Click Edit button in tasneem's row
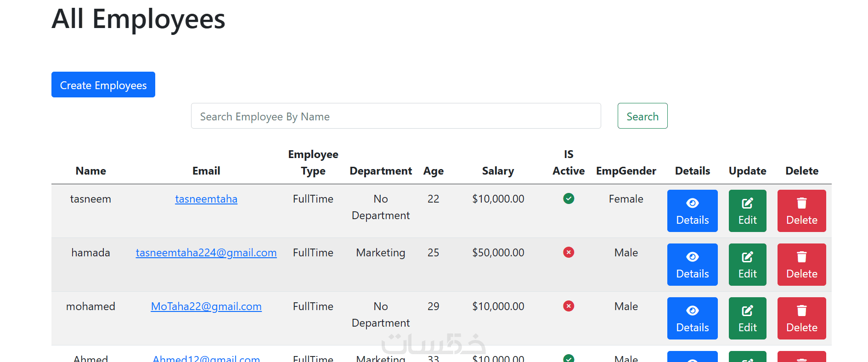 point(747,211)
